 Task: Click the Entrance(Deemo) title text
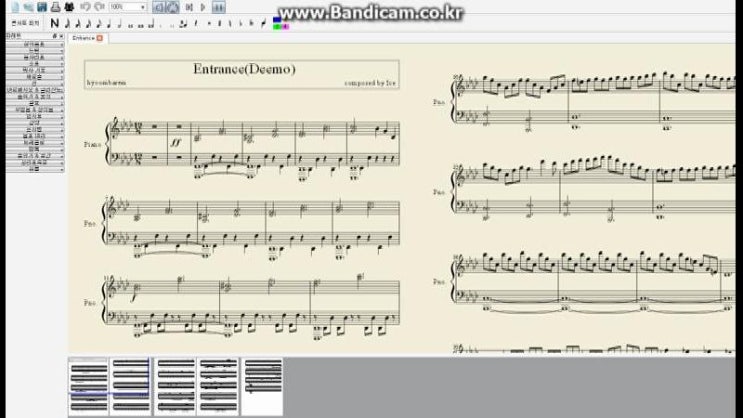click(244, 70)
